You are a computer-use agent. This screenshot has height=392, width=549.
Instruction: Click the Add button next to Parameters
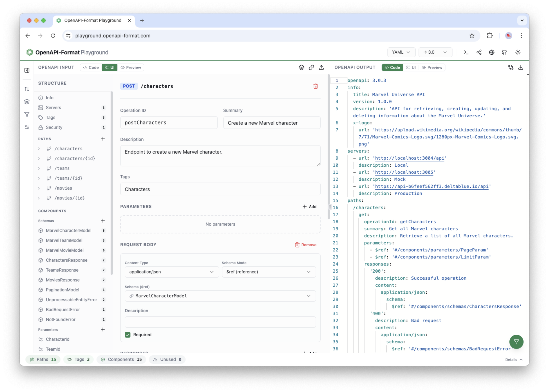tap(309, 206)
